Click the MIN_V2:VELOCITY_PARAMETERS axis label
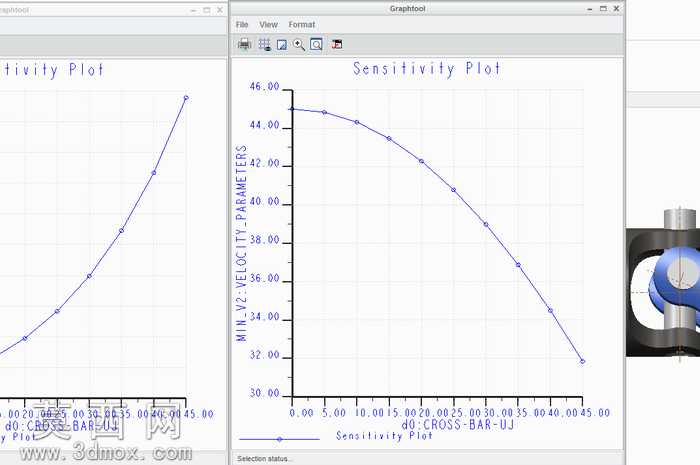The height and width of the screenshot is (465, 700). click(241, 243)
